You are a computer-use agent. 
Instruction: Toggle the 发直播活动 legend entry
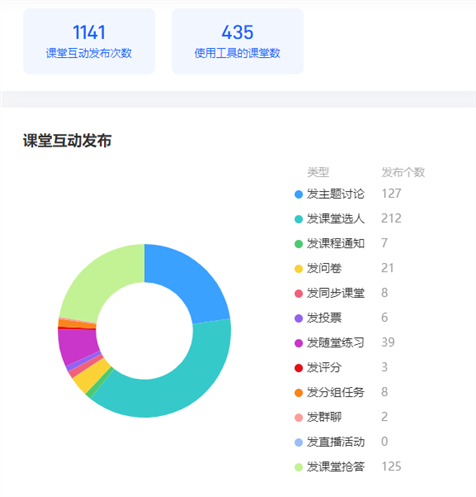(330, 442)
